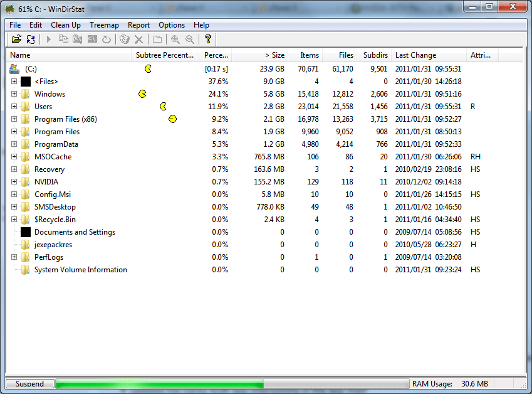Click the Zoom Out magnifier icon
Screen dimensions: 532x394
(x=190, y=40)
